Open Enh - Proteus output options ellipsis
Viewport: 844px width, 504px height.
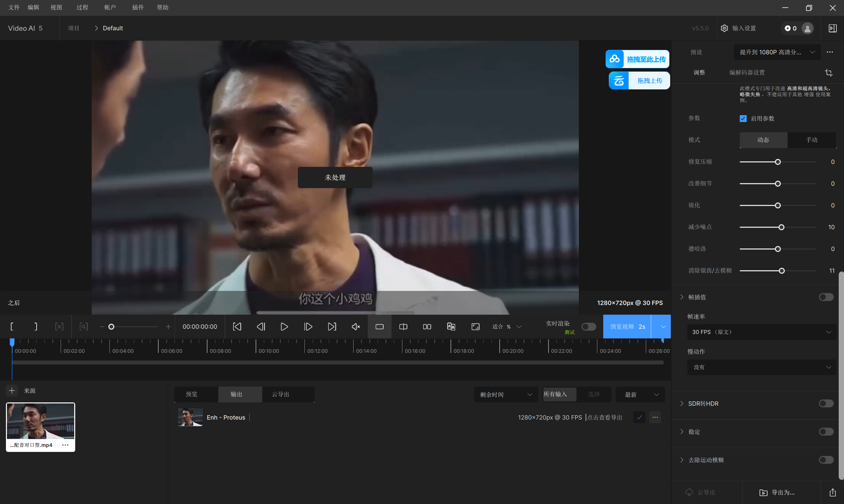[655, 417]
